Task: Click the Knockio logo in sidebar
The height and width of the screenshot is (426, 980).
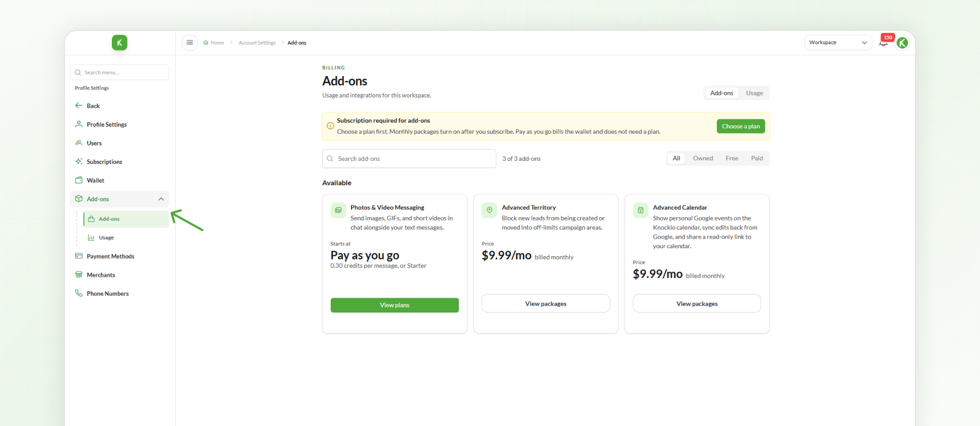Action: point(119,43)
